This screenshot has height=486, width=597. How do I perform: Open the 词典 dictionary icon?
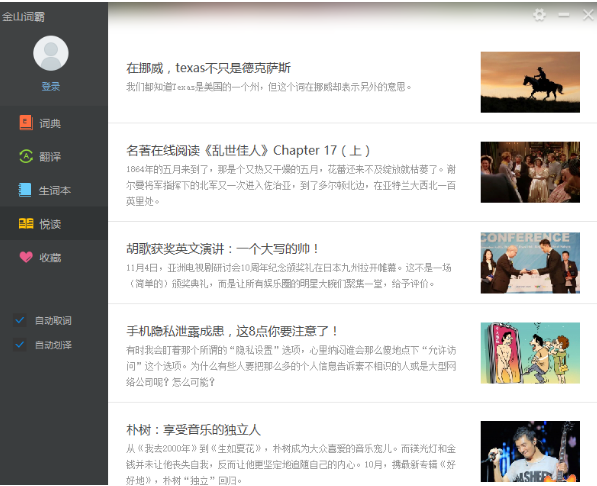coord(26,123)
